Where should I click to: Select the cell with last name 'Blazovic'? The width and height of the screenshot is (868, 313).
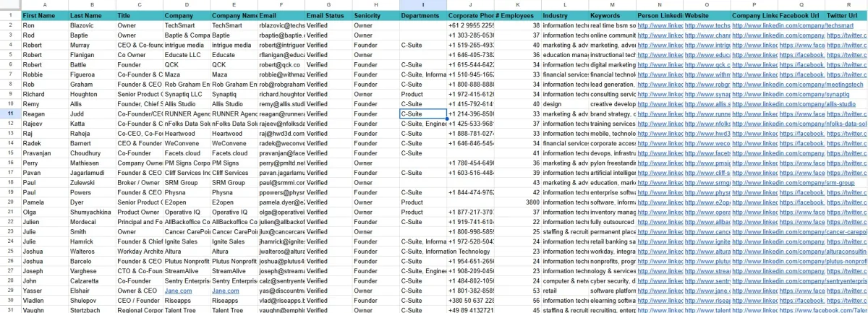pyautogui.click(x=92, y=25)
